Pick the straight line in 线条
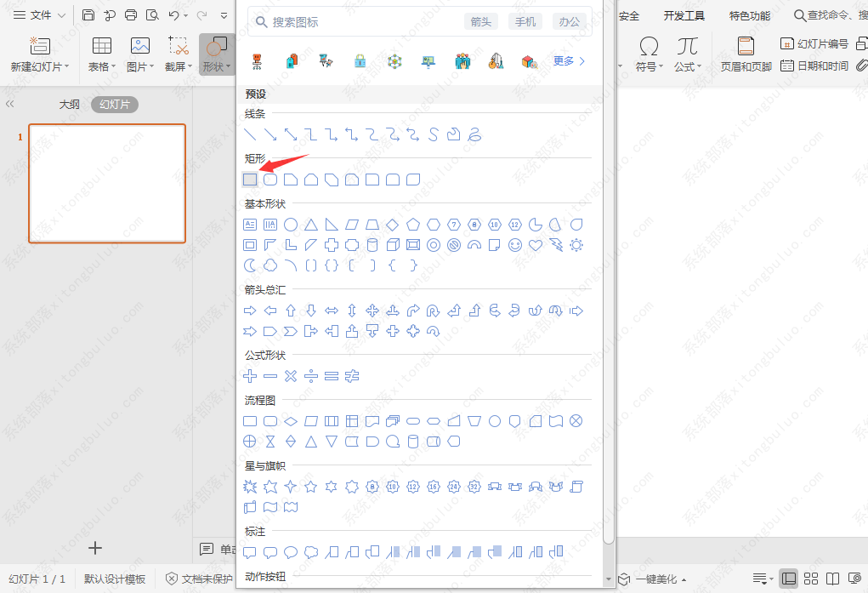Screen dimensions: 868x593 pyautogui.click(x=250, y=134)
